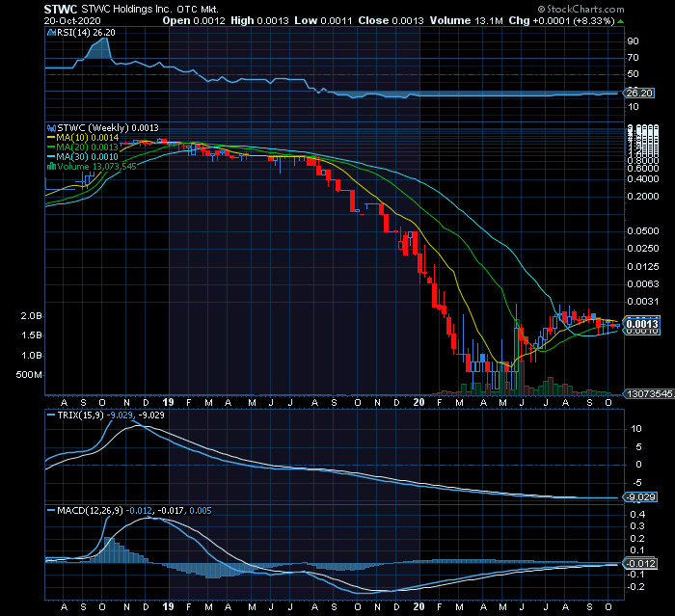Click the 0.3 level on the MACD axis

pos(637,526)
